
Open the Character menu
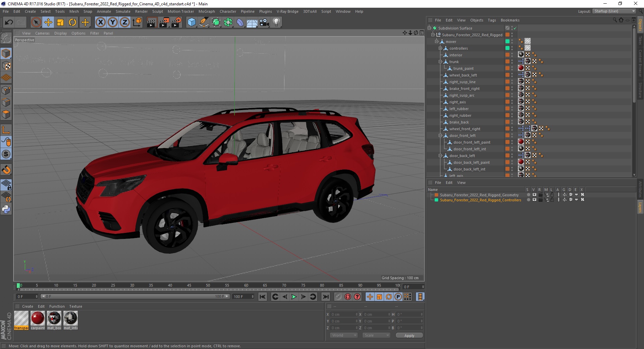pos(228,11)
